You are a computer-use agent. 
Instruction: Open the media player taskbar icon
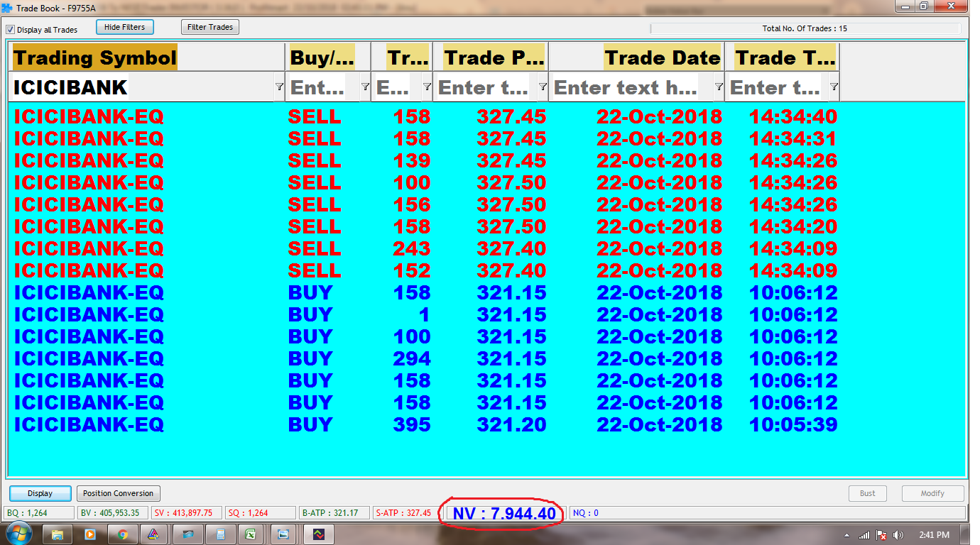tap(90, 534)
